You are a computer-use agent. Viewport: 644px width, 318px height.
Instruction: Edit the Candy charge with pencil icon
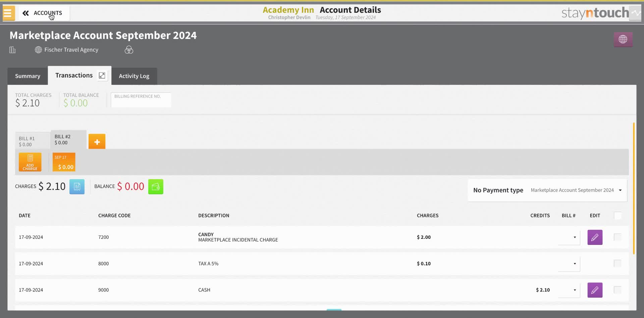click(595, 237)
